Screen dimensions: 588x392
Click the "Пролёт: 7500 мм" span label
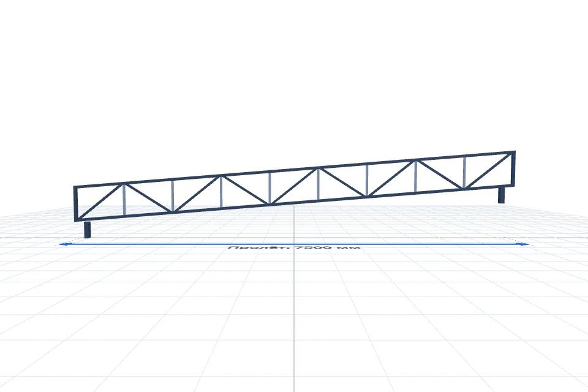pos(294,247)
